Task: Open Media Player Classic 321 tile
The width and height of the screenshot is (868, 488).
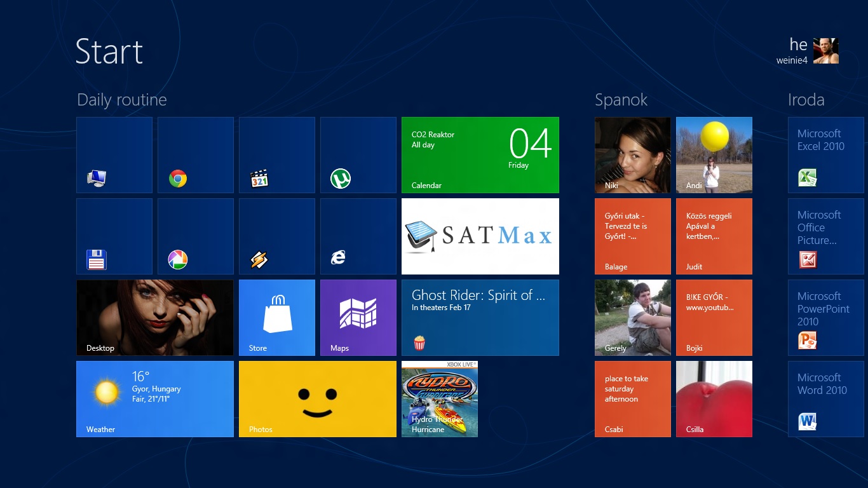Action: coord(277,155)
